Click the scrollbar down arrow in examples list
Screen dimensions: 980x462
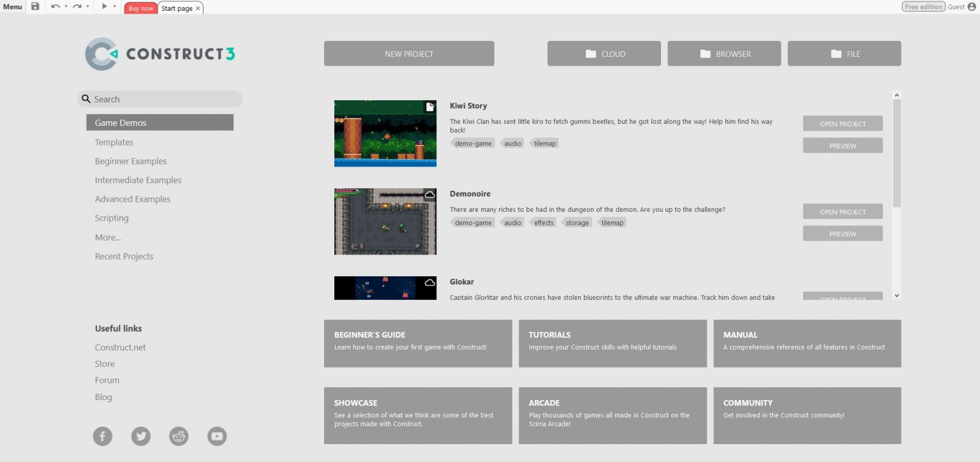pos(897,295)
